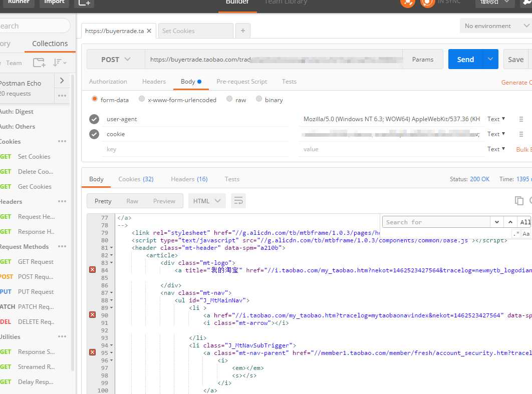
Task: Open Request Methods folder options dots
Action: 62,246
